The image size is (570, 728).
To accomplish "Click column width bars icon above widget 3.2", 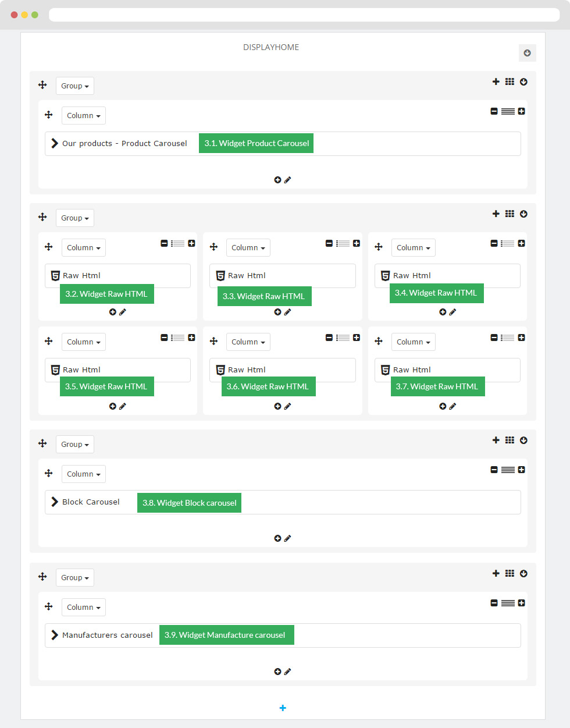I will pos(177,243).
